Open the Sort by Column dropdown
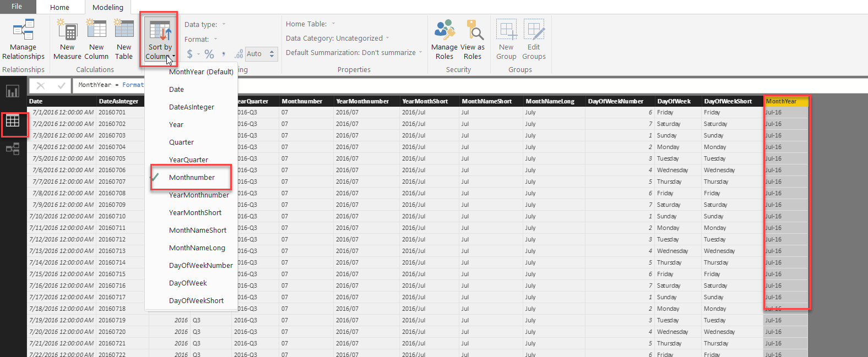Viewport: 868px width, 357px height. click(160, 40)
